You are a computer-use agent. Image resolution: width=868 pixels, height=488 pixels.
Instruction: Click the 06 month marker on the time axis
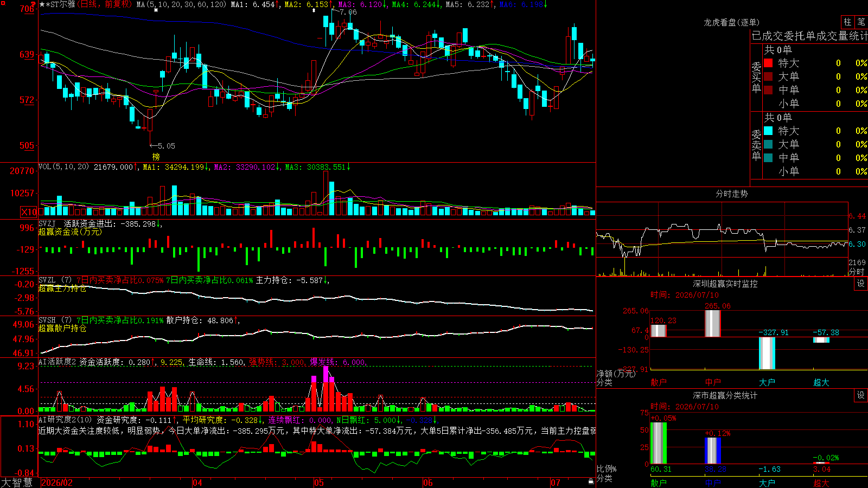coord(428,483)
